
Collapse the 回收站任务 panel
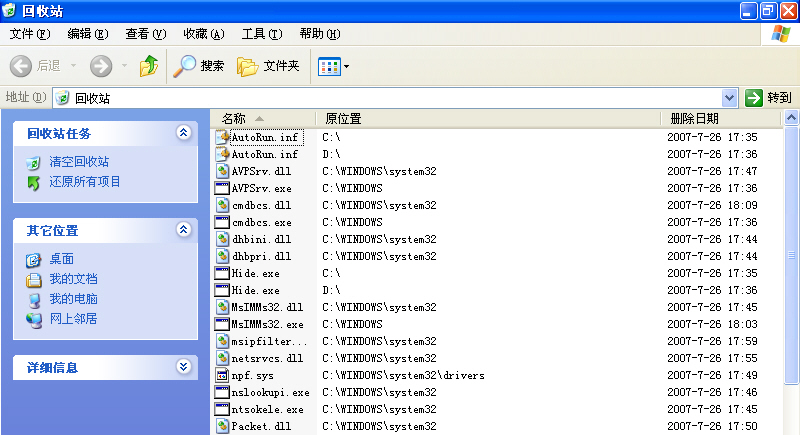(x=184, y=133)
